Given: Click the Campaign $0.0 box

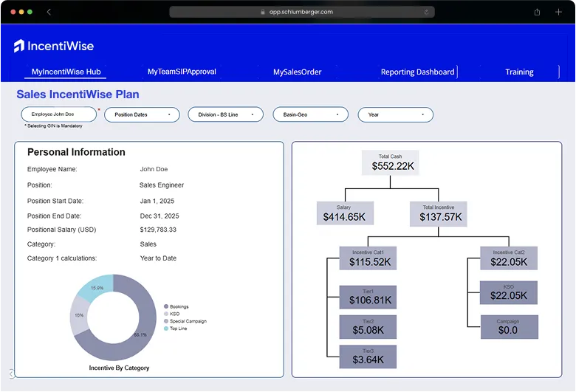Looking at the screenshot, I should point(509,326).
